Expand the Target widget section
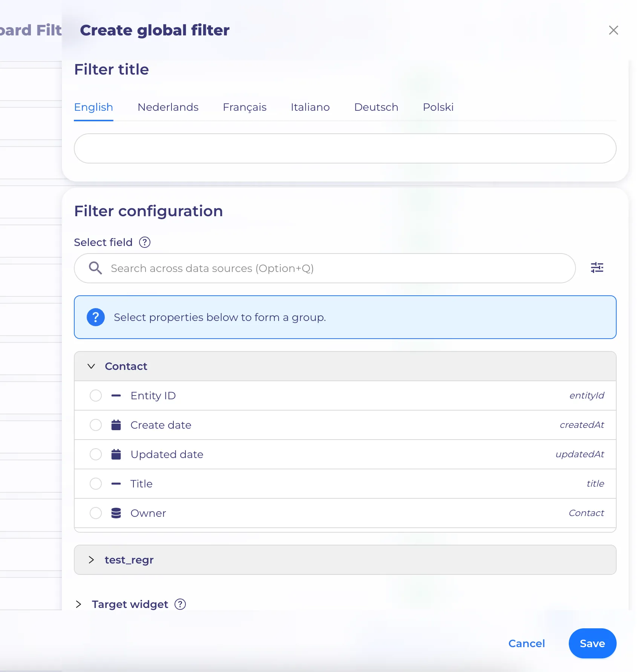Screen dimensions: 637x672 [78, 604]
